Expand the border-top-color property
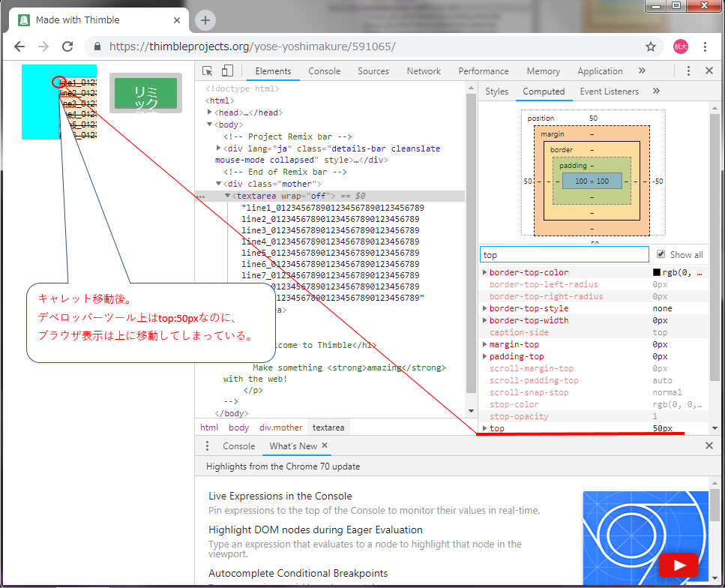 pos(484,273)
